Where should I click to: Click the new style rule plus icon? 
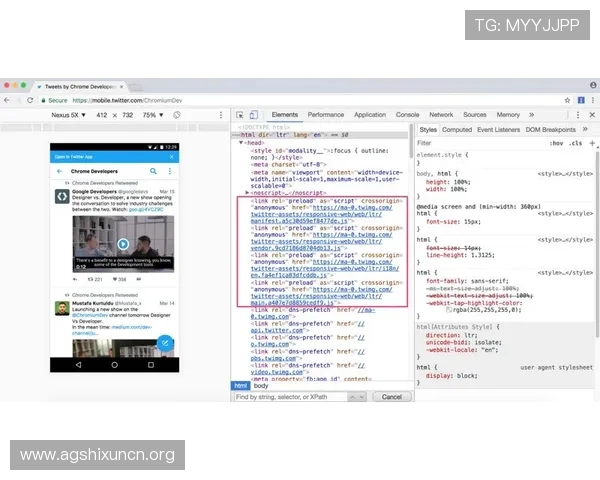tap(592, 143)
